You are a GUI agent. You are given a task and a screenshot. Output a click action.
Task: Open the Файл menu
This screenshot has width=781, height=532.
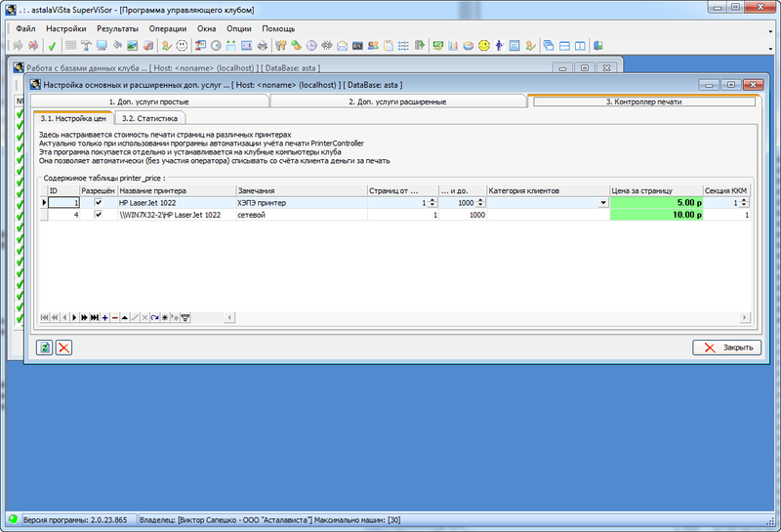click(x=25, y=29)
